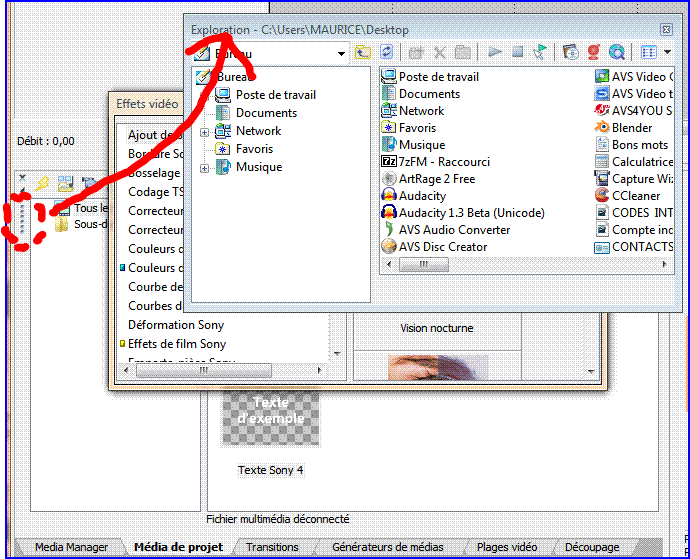Screen dimensions: 690x559
Task: Open the Bureau location dropdown
Action: click(x=341, y=54)
